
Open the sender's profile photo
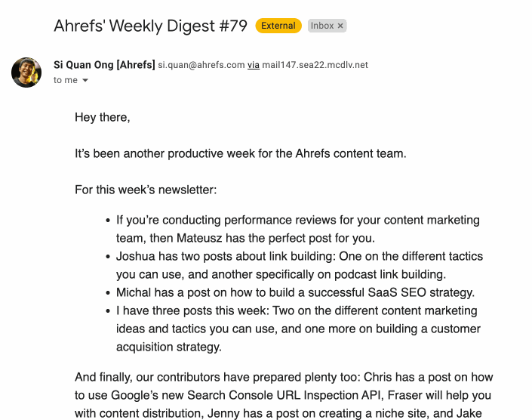click(26, 72)
